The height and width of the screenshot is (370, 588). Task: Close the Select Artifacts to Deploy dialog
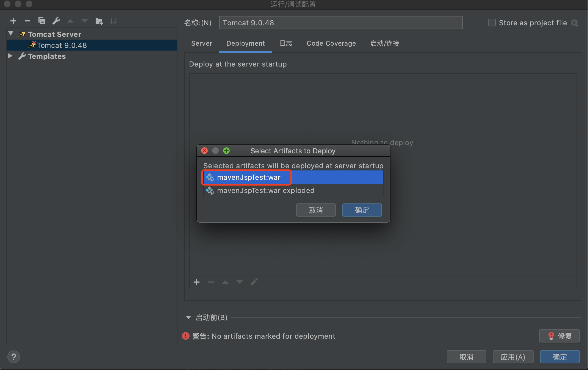(204, 151)
